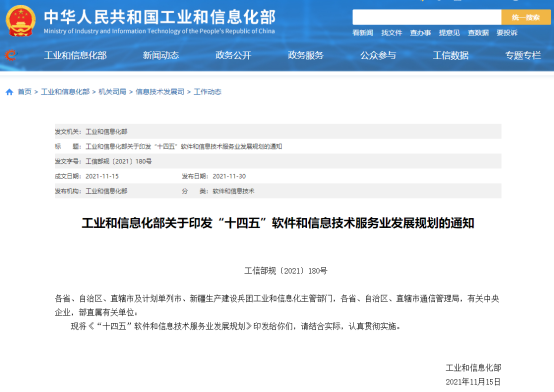Click the national emblem logo
The height and width of the screenshot is (392, 554).
(x=20, y=21)
